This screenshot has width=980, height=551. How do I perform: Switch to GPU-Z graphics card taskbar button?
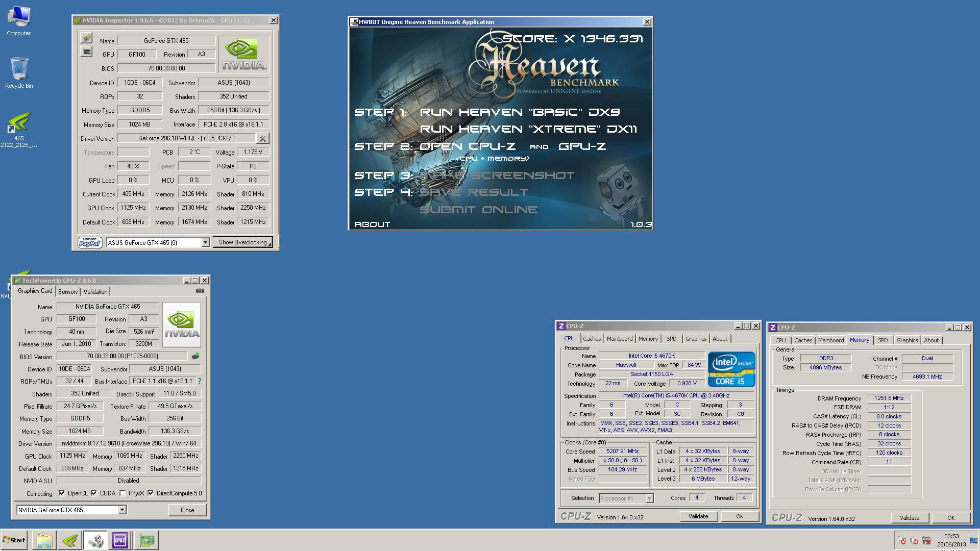point(146,540)
